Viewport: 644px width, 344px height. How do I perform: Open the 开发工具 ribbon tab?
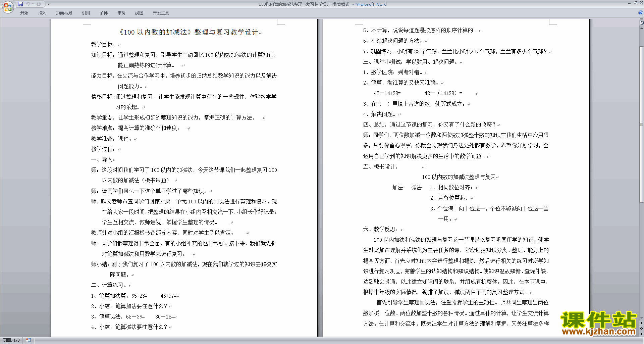pyautogui.click(x=161, y=13)
